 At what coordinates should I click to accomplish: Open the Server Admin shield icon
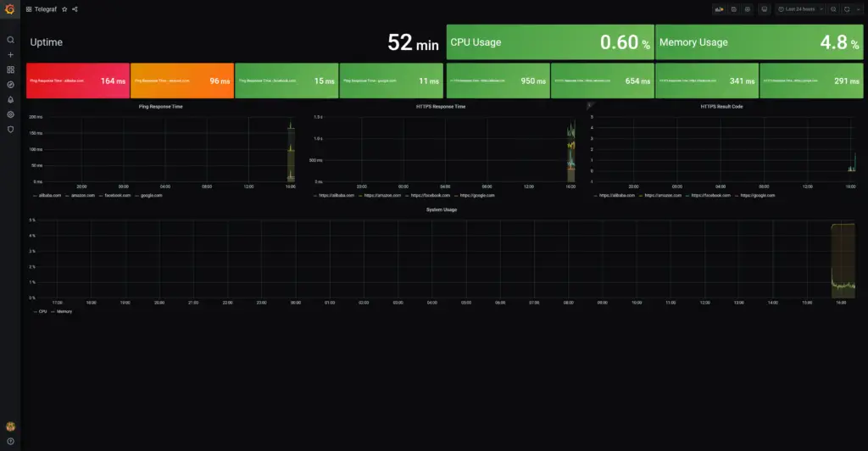(x=10, y=130)
